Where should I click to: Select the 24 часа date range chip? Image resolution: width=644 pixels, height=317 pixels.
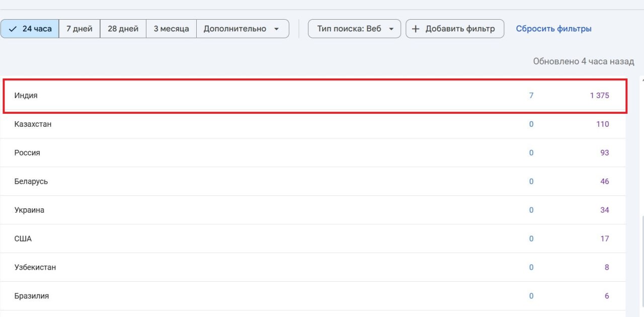(x=30, y=29)
